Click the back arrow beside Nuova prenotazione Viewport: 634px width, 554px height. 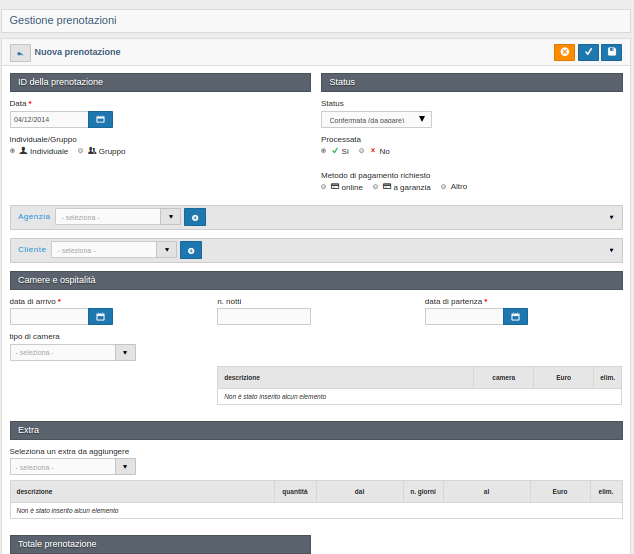click(x=20, y=53)
